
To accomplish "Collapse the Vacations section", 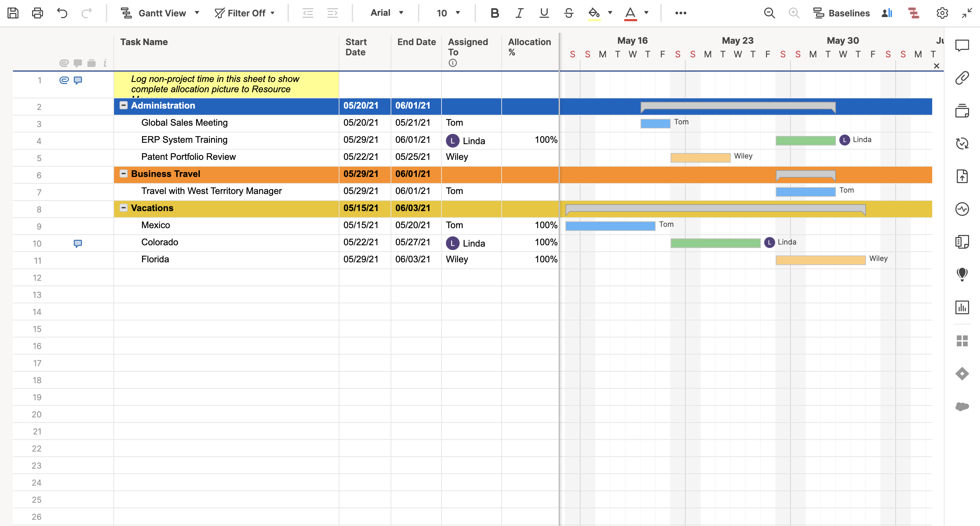I will coord(124,208).
